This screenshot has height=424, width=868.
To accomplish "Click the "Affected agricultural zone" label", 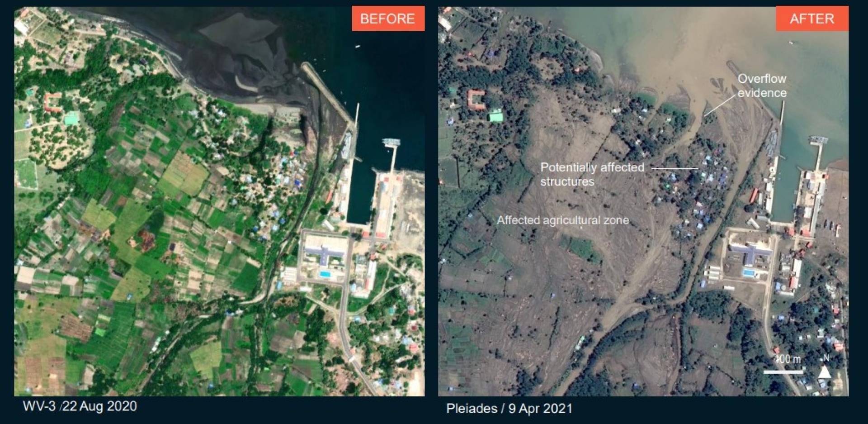I will [563, 220].
